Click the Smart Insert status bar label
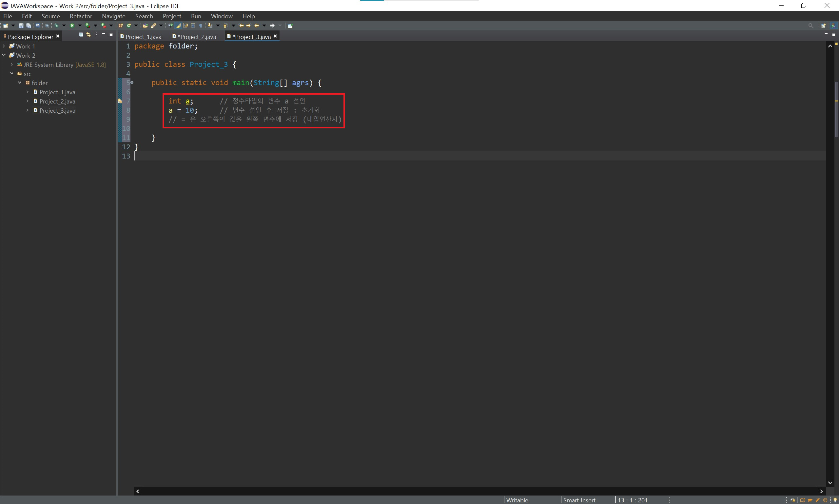Viewport: 839px width, 504px height. coord(579,500)
